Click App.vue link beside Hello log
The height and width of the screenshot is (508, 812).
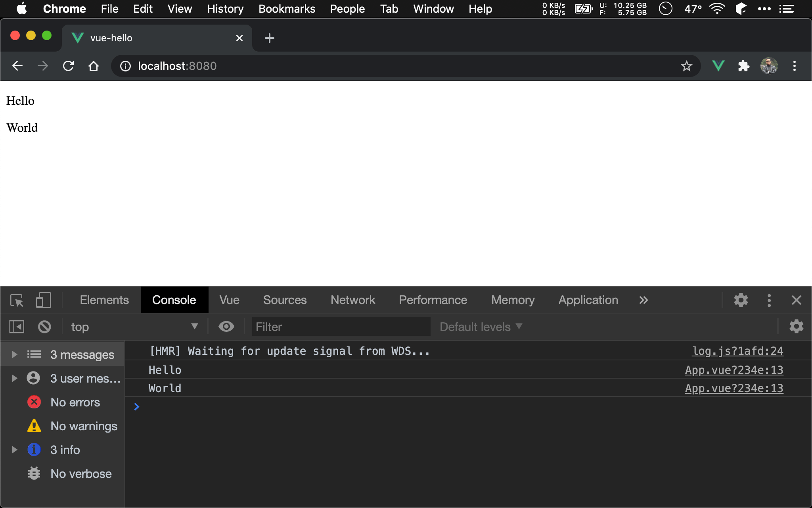coord(734,370)
